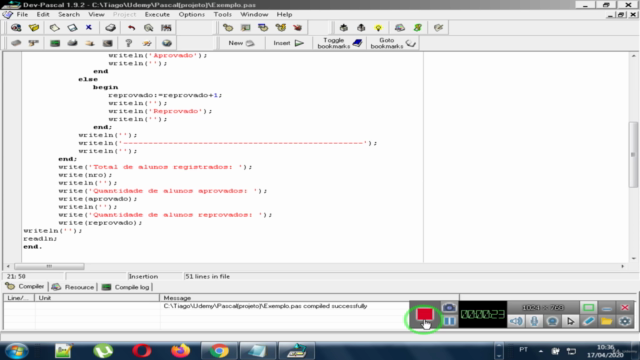Click the question mark help icon
The width and height of the screenshot is (640, 360).
(x=129, y=43)
